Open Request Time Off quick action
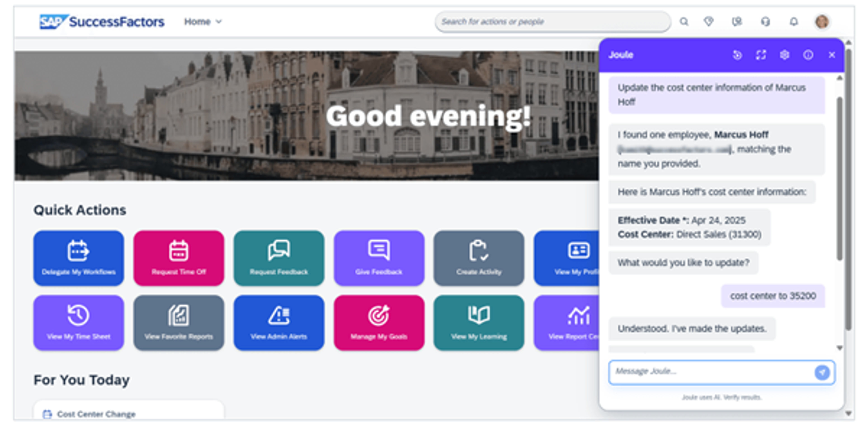 [x=179, y=258]
